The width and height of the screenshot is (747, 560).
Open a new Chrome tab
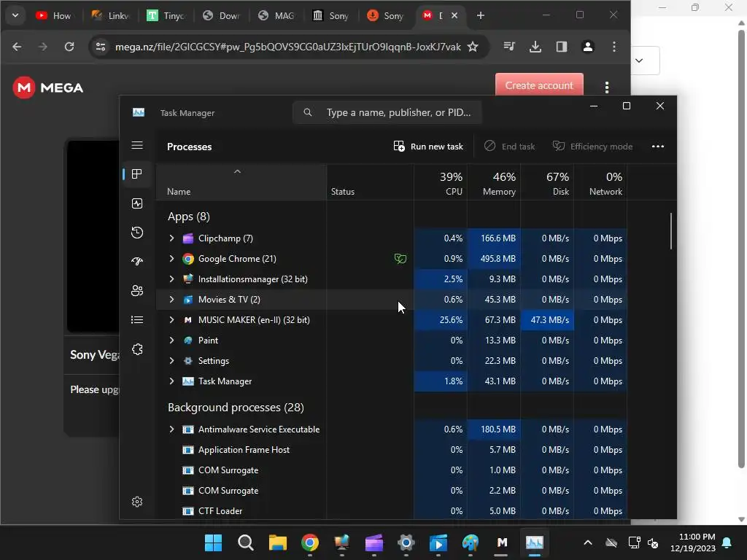point(480,16)
